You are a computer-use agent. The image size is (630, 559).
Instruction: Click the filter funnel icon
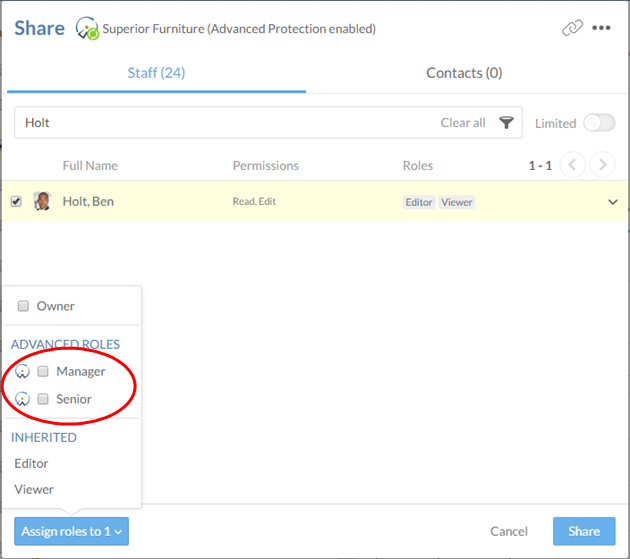(x=507, y=123)
